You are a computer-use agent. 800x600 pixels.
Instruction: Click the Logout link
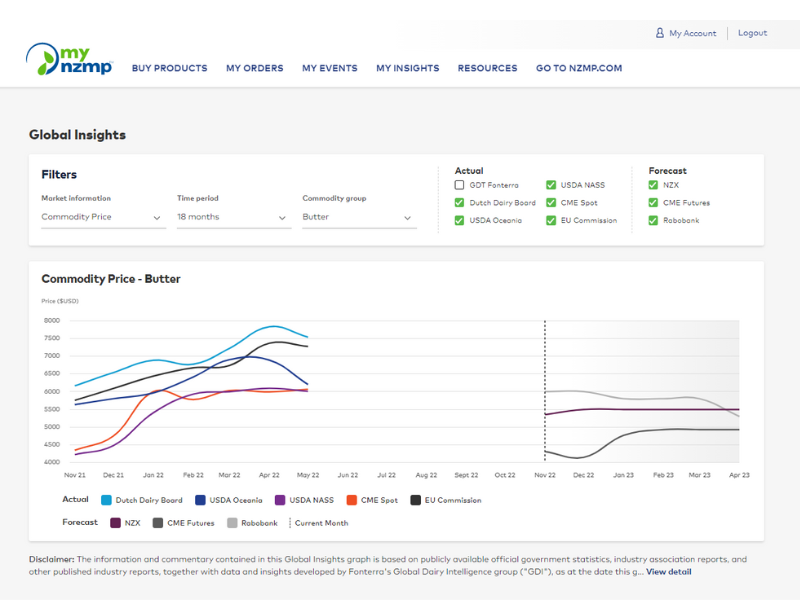point(753,33)
